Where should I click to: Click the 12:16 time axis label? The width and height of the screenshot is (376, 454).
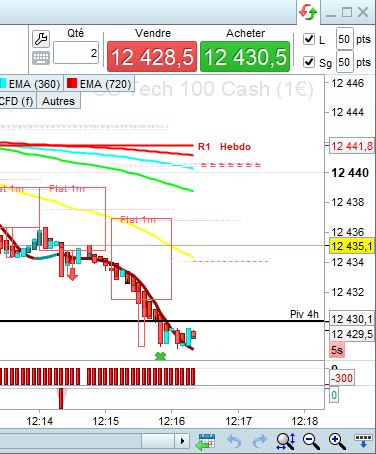172,421
